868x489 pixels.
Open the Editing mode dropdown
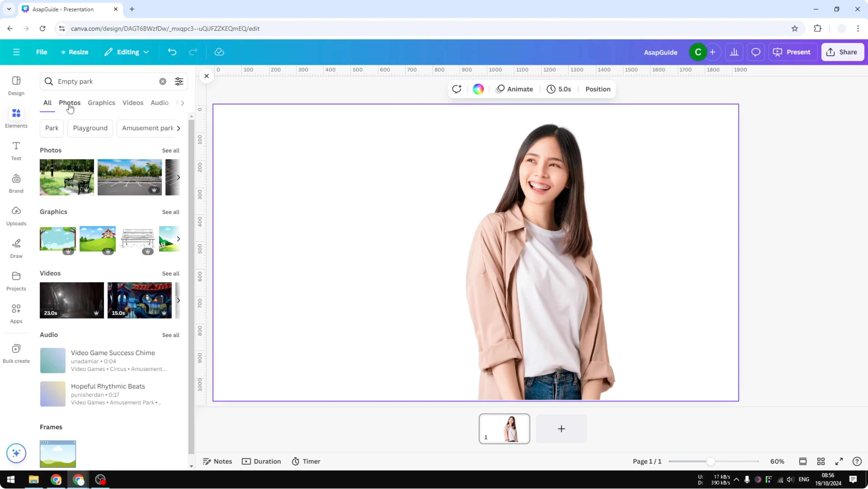click(x=127, y=52)
